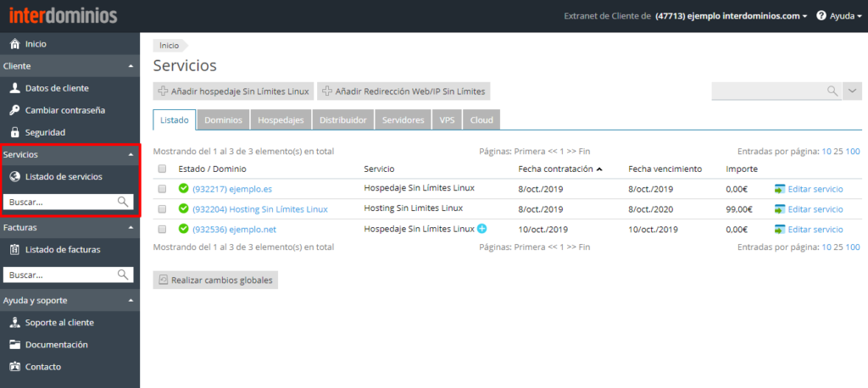Focus the top-right services search field
This screenshot has height=388, width=868.
coord(776,91)
